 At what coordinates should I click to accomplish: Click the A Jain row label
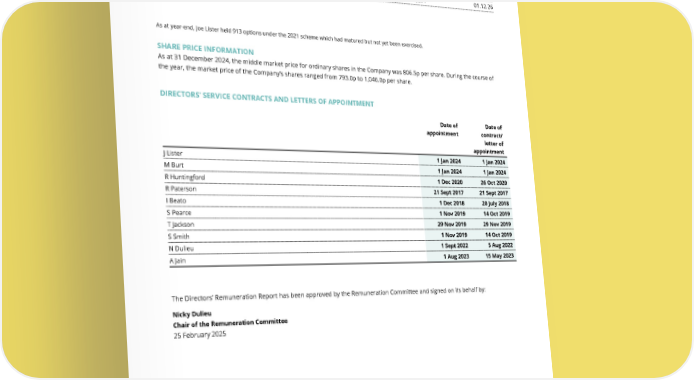click(x=177, y=261)
